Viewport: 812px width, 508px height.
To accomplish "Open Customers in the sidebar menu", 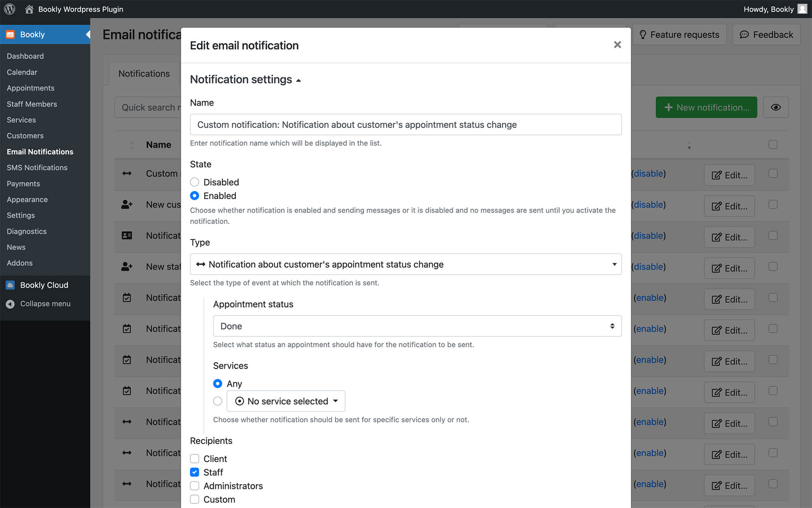I will pyautogui.click(x=25, y=136).
